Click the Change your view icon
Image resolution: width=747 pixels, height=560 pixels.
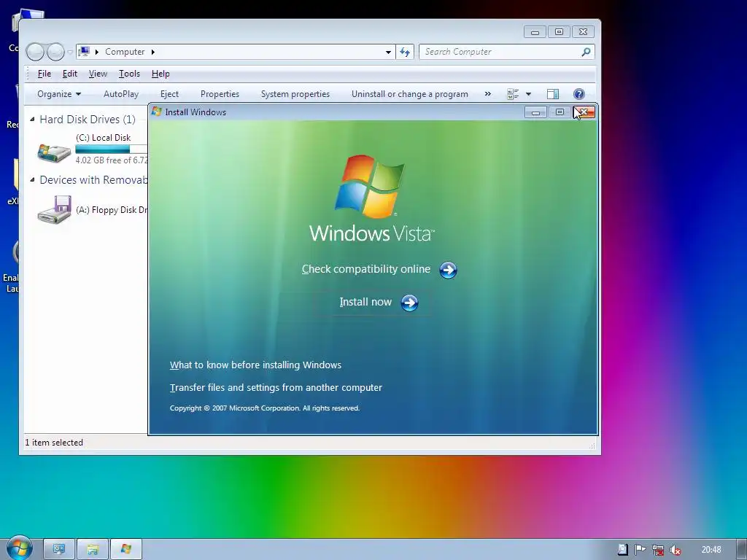(513, 94)
